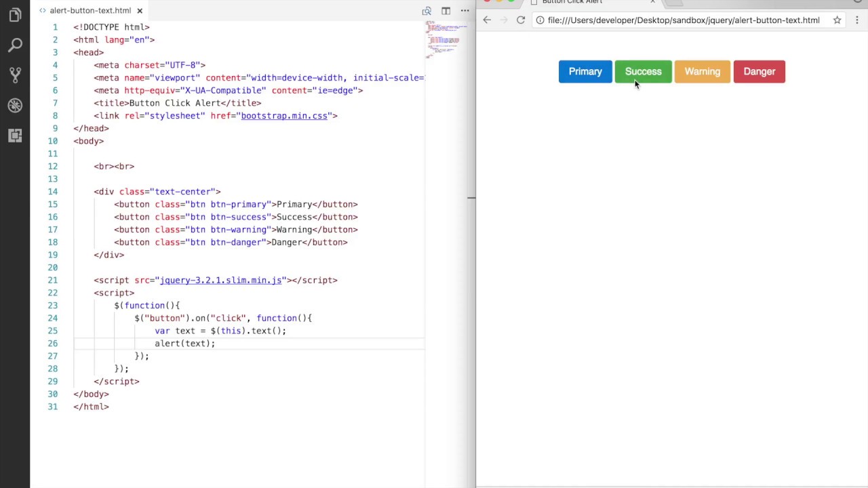Bookmark this page with the star icon
This screenshot has height=488, width=868.
[837, 20]
